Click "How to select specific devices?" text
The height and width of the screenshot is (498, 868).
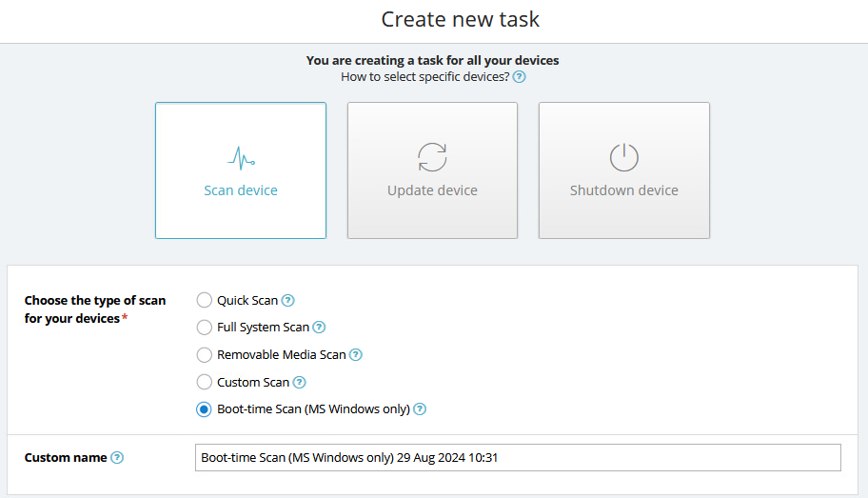pyautogui.click(x=425, y=77)
